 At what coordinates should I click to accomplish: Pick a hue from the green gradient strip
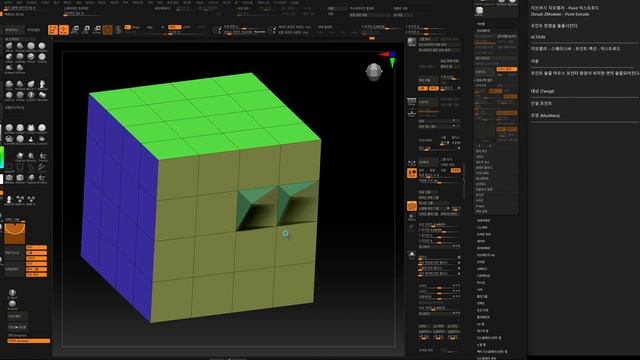pos(2,157)
